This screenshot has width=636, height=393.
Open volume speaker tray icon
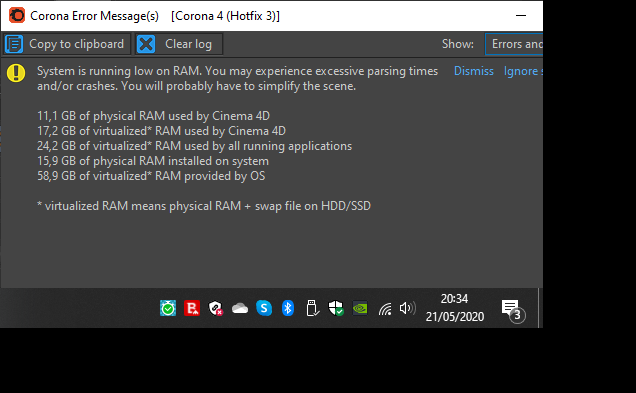pyautogui.click(x=407, y=308)
